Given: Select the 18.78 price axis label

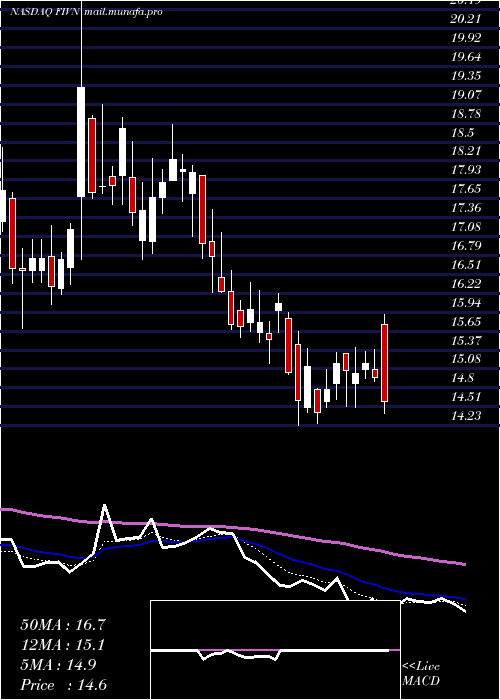Looking at the screenshot, I should point(466,114).
